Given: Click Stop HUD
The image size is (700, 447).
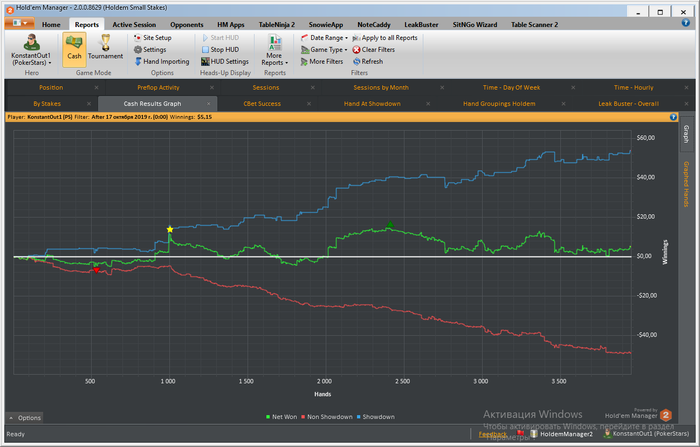Looking at the screenshot, I should [221, 50].
